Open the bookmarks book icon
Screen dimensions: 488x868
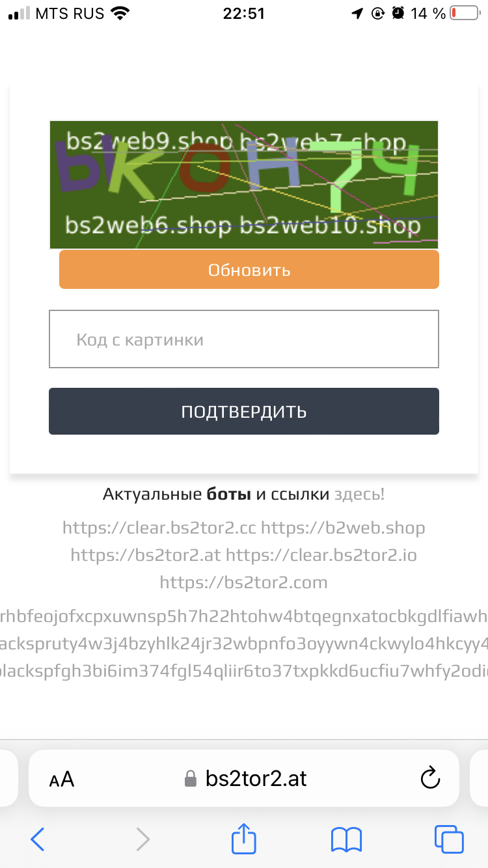(346, 839)
